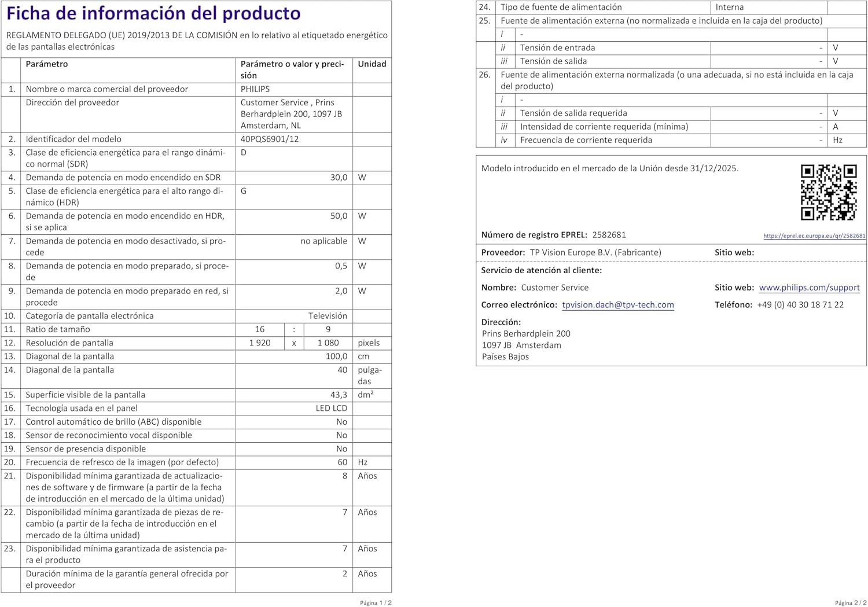Select the 'Ratio de tamaño' row label
This screenshot has width=868, height=607.
coord(58,330)
